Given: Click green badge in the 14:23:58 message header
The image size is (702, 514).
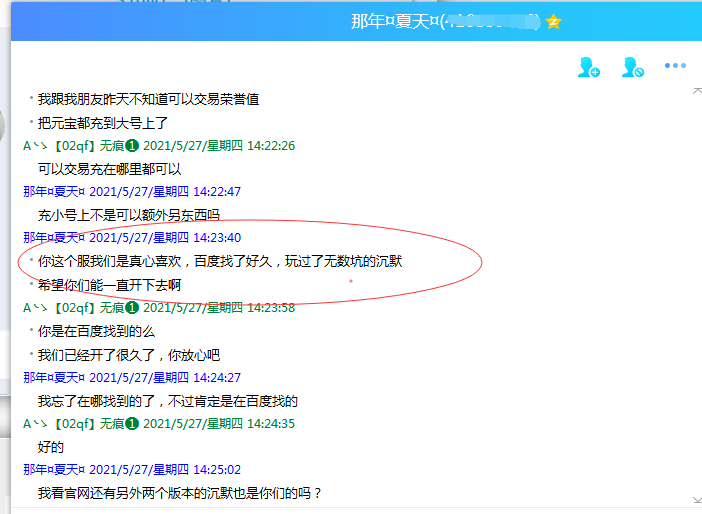Looking at the screenshot, I should click(131, 308).
